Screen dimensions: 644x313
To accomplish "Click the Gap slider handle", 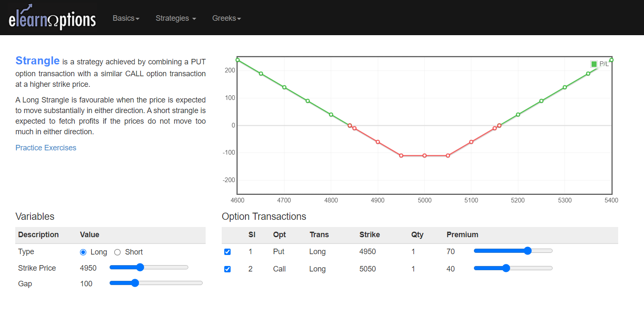I will (135, 283).
